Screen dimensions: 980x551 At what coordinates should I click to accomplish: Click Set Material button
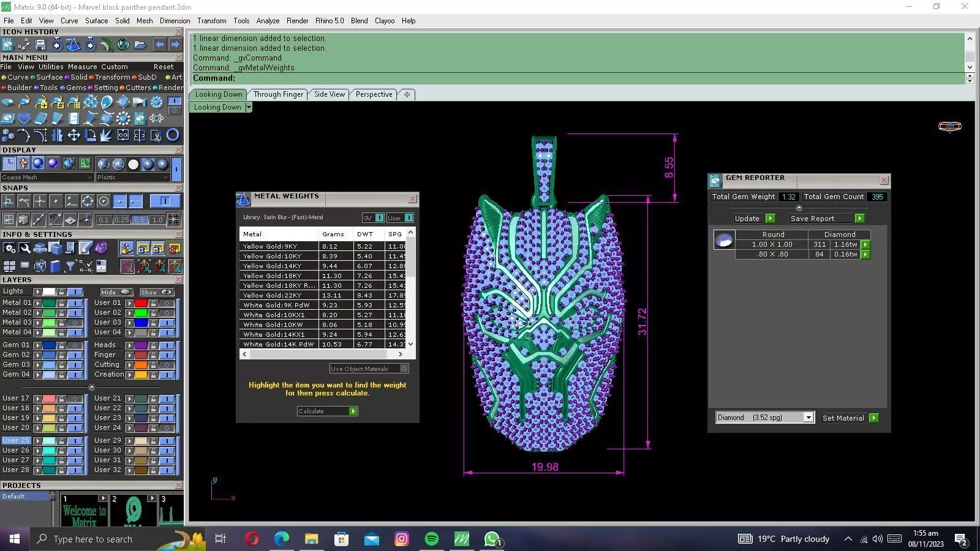[x=850, y=418]
